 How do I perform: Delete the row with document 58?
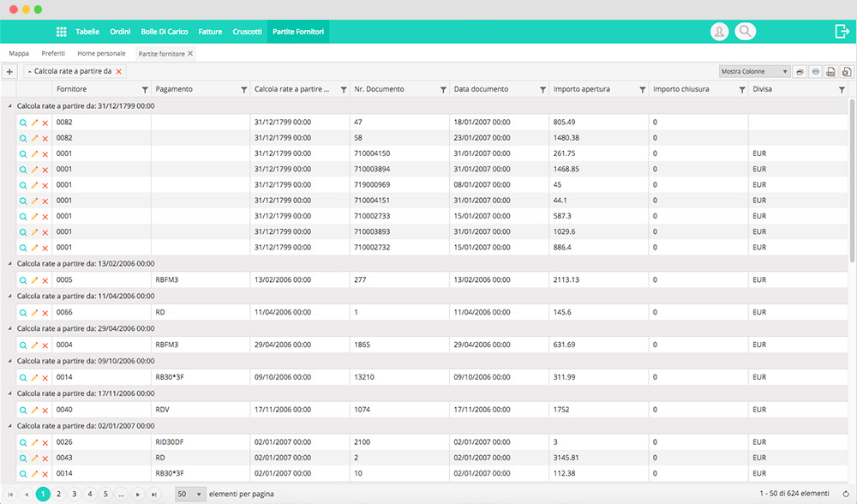point(45,139)
